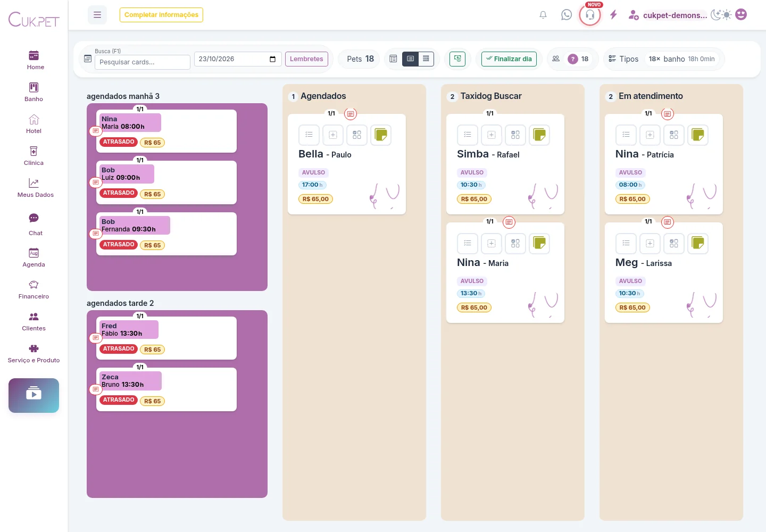
Task: Click green sticky note on Meg card
Action: pos(698,243)
